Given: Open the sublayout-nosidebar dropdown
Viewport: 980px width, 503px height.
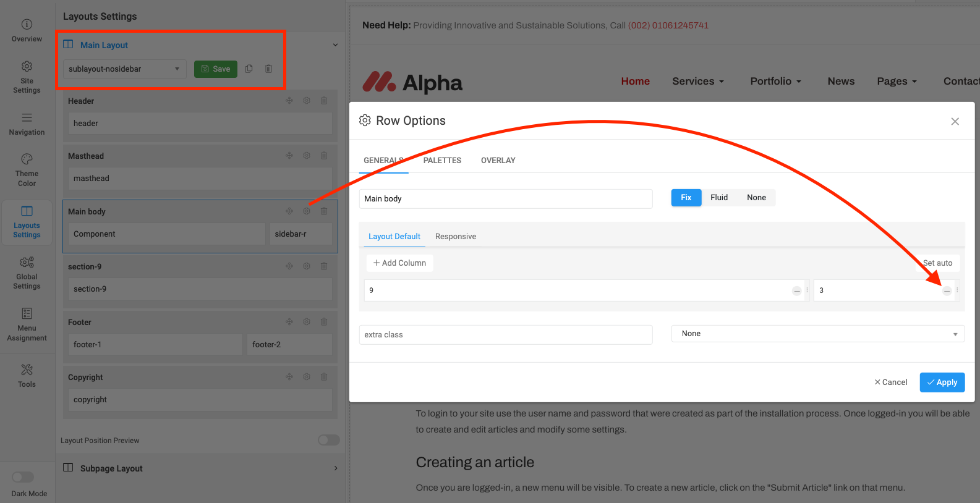Looking at the screenshot, I should pos(124,69).
